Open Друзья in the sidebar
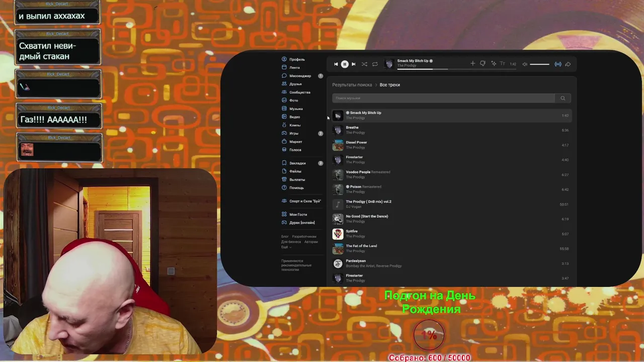Image resolution: width=644 pixels, height=362 pixels. point(295,84)
